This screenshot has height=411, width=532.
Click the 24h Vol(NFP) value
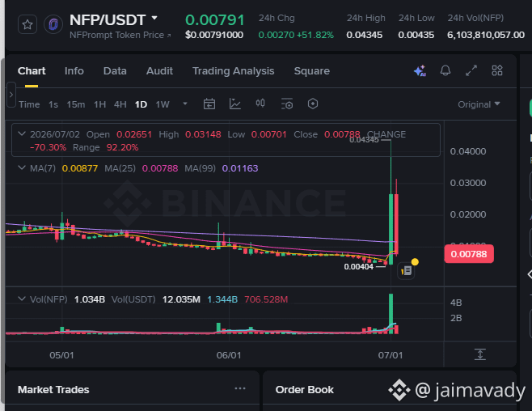click(486, 35)
